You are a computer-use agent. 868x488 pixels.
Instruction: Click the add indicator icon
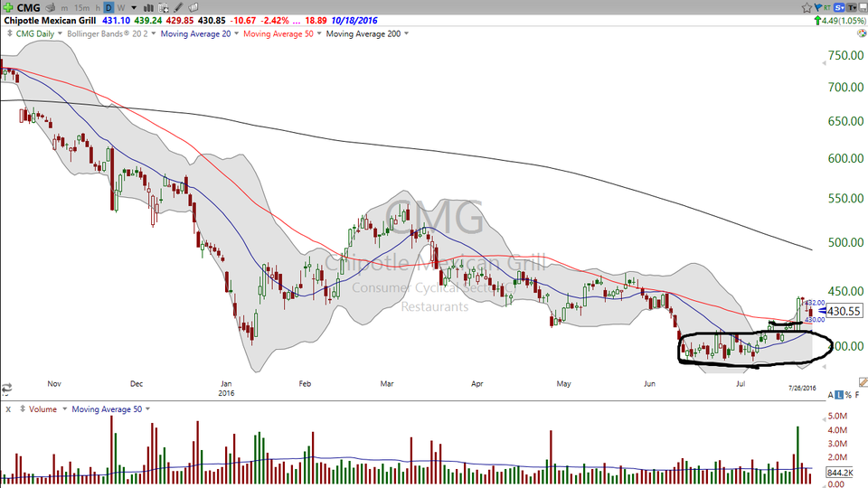click(164, 8)
